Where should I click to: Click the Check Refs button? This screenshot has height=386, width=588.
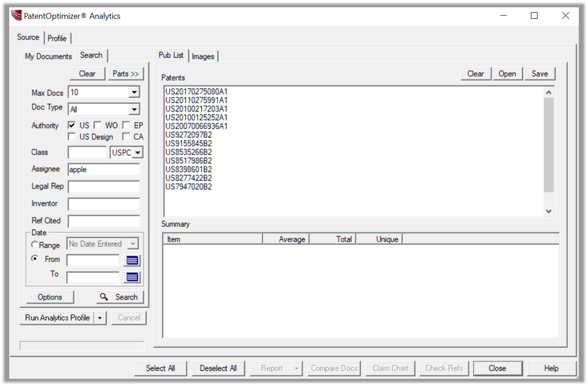pyautogui.click(x=444, y=368)
